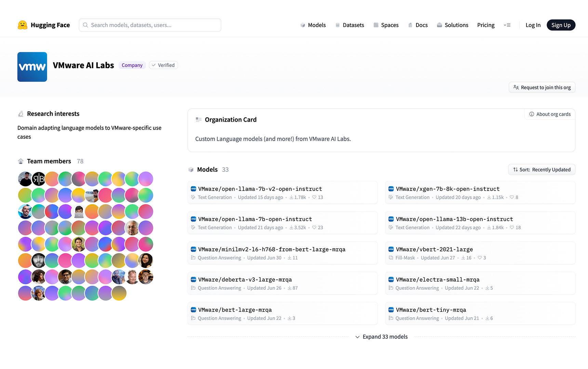This screenshot has height=369, width=588.
Task: Click the search magnifier icon
Action: click(x=85, y=25)
